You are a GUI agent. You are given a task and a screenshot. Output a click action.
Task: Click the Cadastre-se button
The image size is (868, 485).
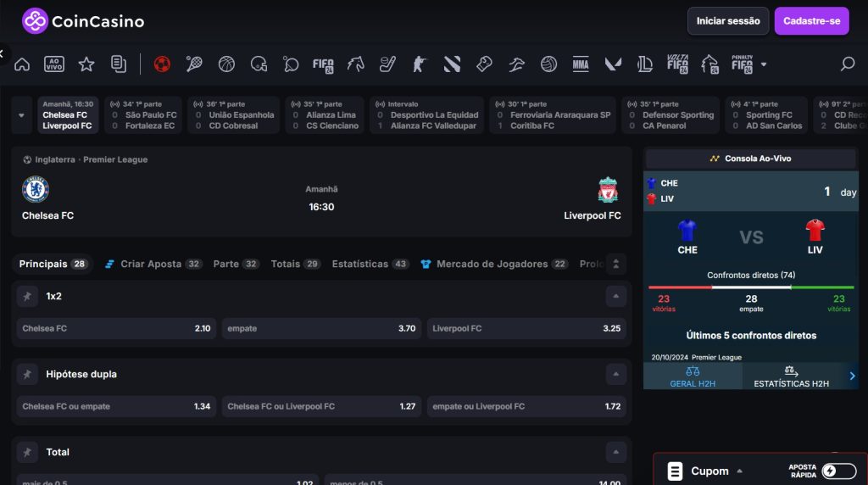[x=811, y=21]
